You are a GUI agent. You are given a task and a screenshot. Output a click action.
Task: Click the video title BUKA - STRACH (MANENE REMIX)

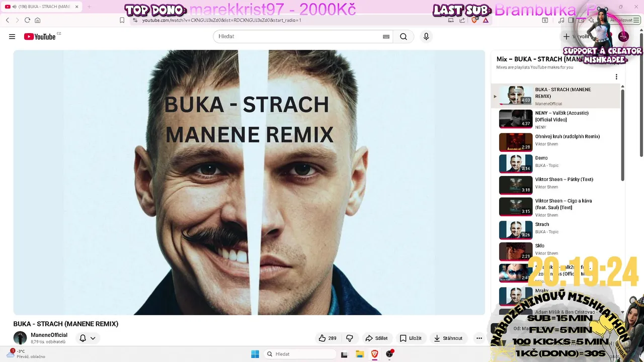pos(66,324)
